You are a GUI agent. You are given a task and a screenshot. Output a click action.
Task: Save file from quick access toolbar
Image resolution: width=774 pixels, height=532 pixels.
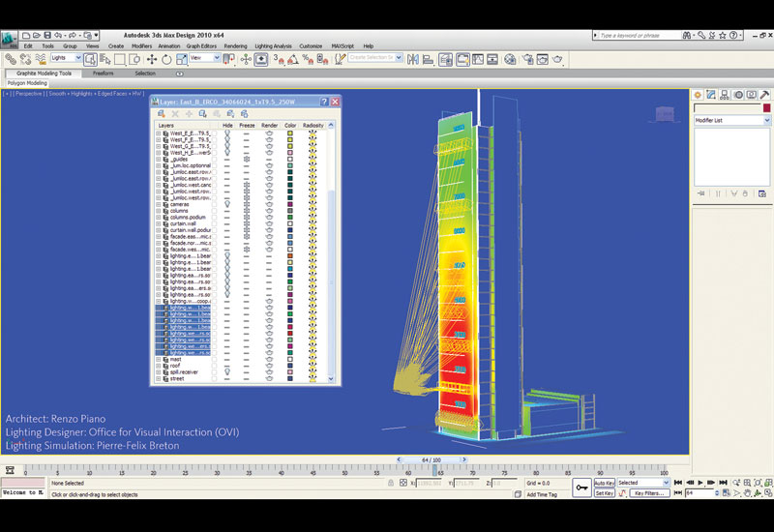tap(47, 35)
